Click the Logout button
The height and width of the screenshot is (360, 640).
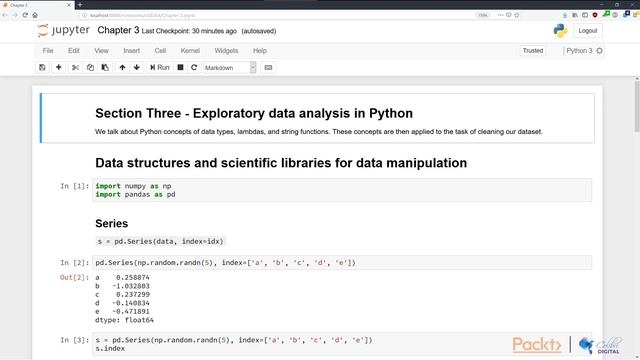coord(588,31)
